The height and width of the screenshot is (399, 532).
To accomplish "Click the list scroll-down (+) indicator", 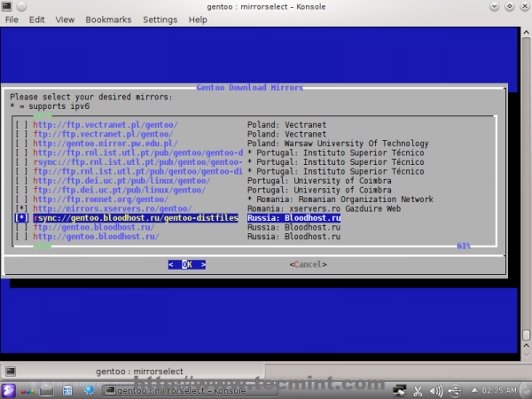I will point(43,246).
